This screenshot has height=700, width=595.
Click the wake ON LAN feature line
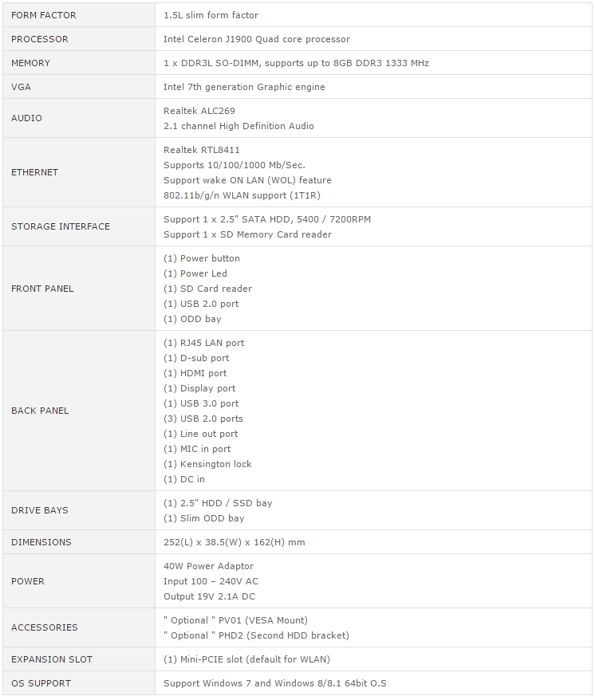(x=247, y=180)
